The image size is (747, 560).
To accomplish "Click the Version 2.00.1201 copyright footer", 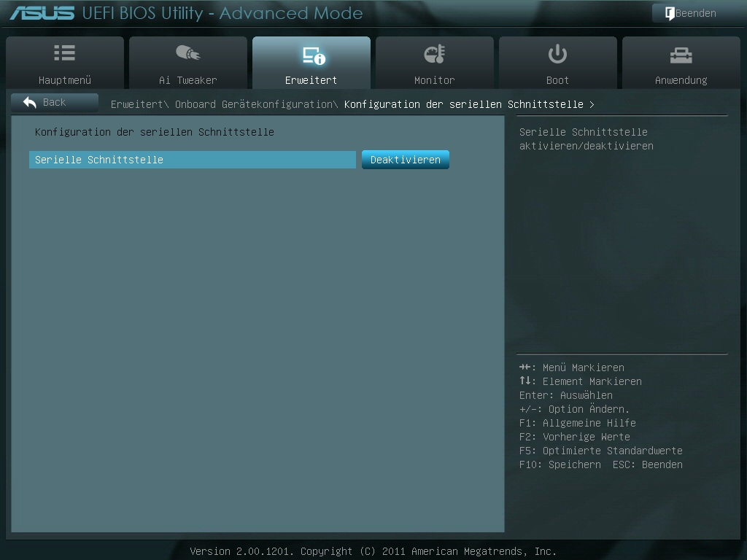I will pos(373,551).
